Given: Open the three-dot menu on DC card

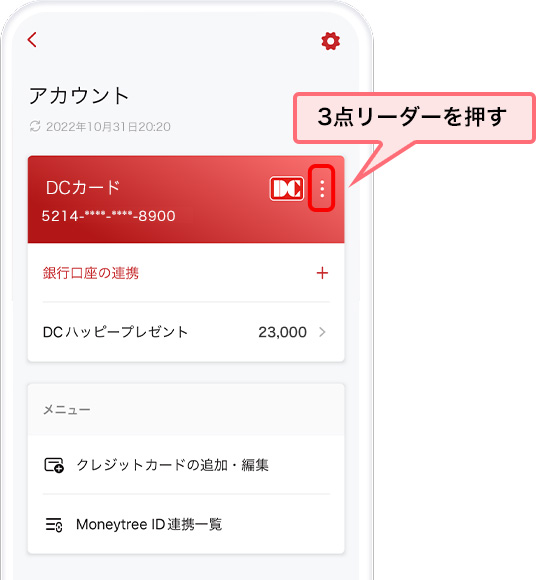Looking at the screenshot, I should tap(322, 189).
